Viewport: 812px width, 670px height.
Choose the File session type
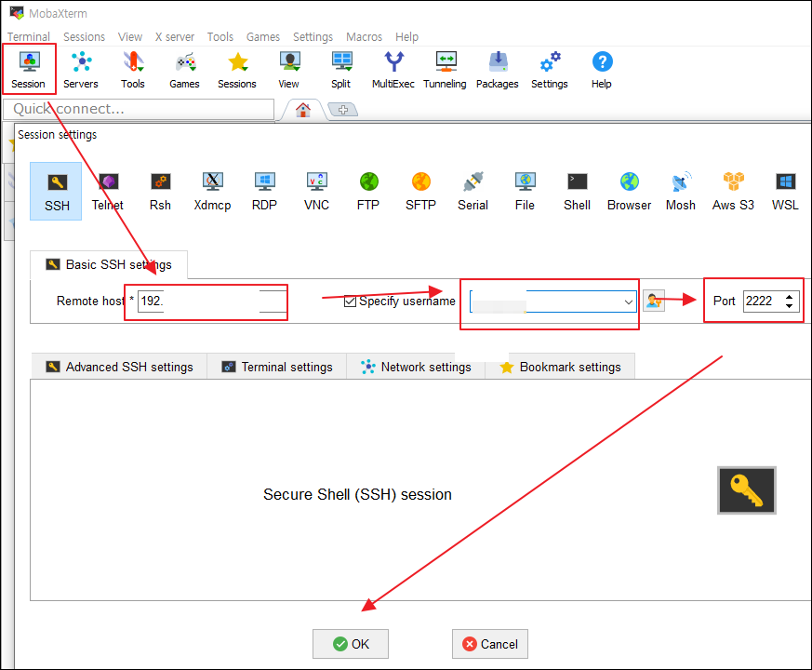coord(525,191)
